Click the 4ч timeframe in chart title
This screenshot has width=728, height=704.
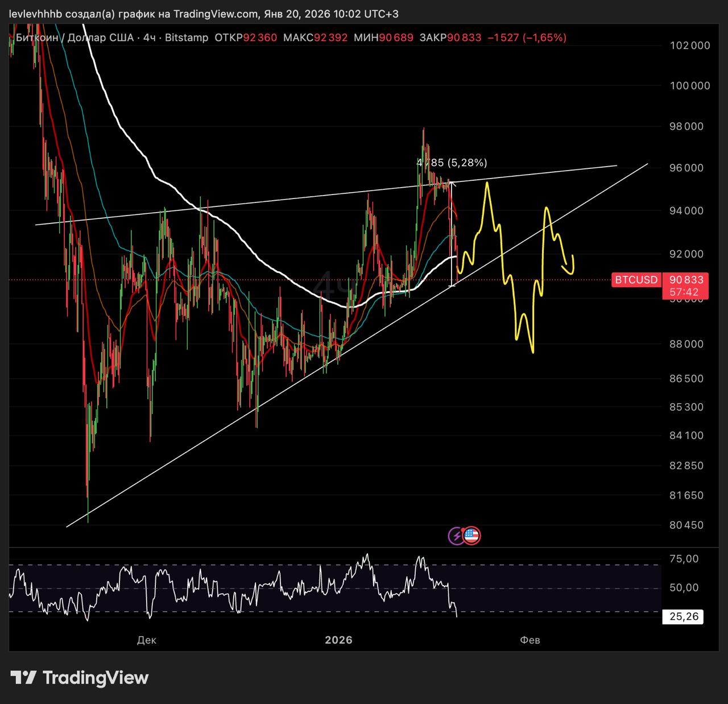[150, 38]
